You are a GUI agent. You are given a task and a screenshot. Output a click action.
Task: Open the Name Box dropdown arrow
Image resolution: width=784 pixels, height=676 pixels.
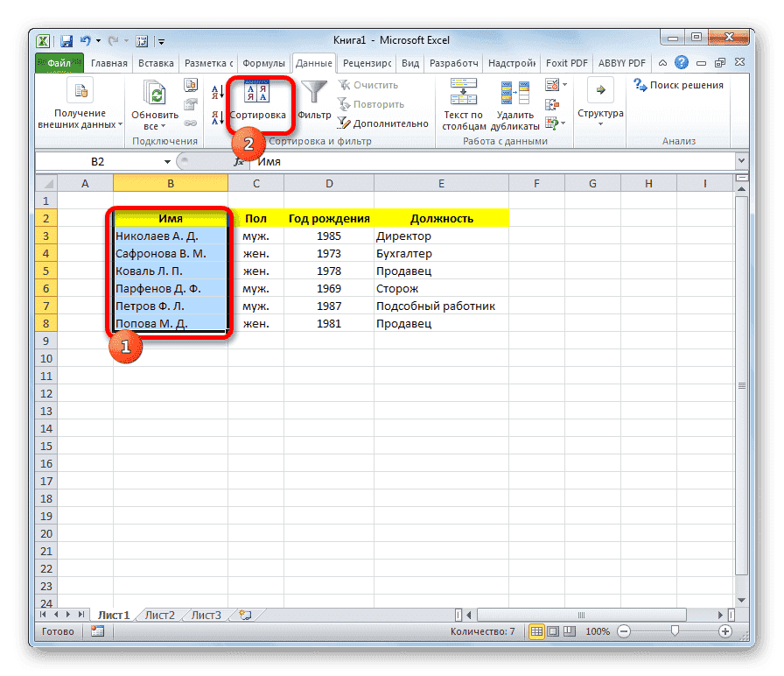169,162
